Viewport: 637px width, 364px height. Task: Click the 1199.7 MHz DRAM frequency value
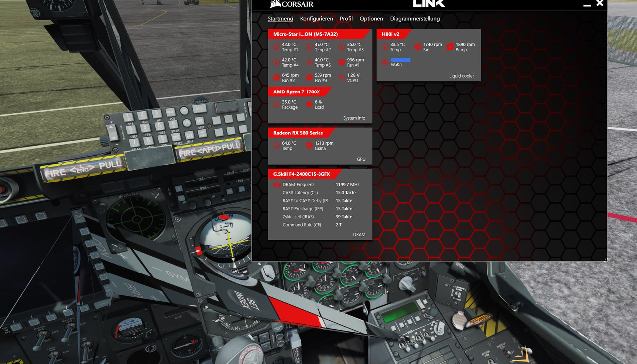pyautogui.click(x=347, y=185)
